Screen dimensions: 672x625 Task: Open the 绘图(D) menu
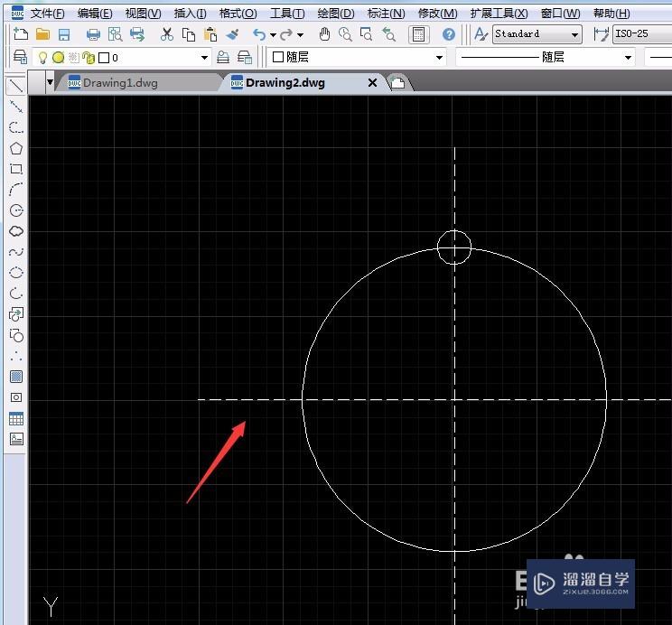[336, 14]
